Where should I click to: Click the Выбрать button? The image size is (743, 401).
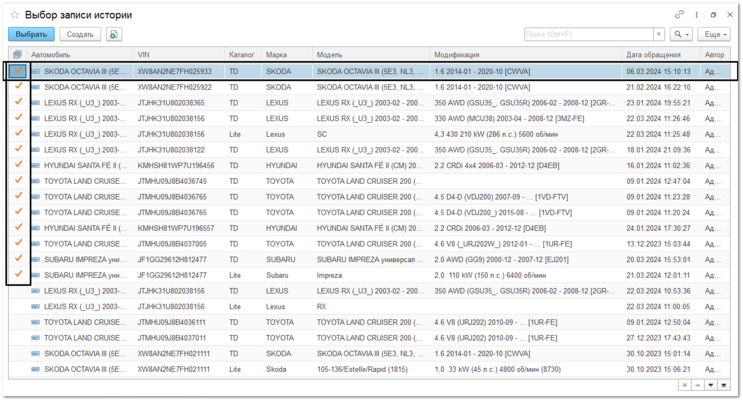coord(31,34)
